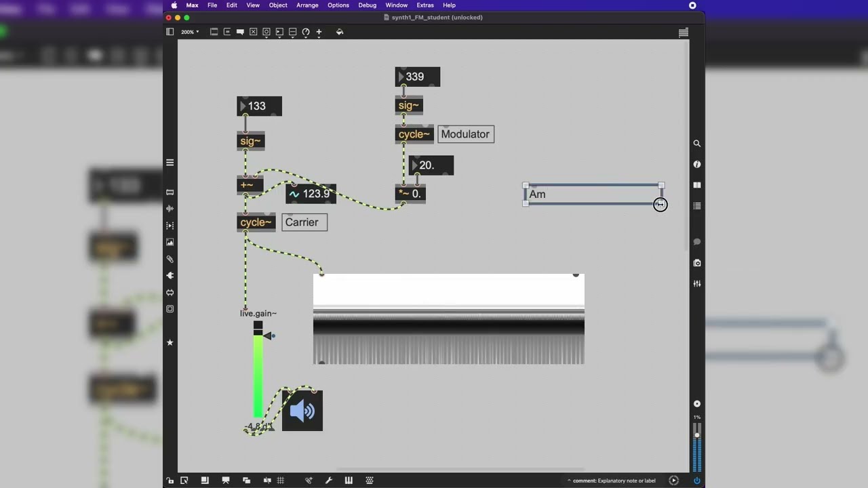This screenshot has width=868, height=488.
Task: Add a comment box from toolbar
Action: (240, 32)
